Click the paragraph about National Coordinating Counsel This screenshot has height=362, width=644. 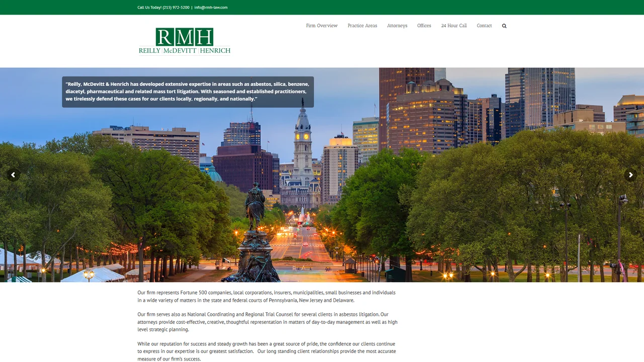click(268, 322)
